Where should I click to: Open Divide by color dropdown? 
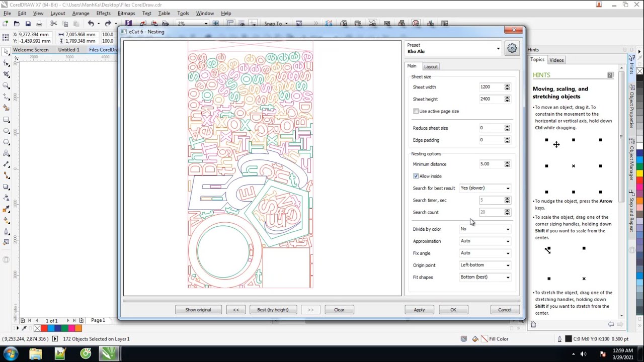pos(485,229)
